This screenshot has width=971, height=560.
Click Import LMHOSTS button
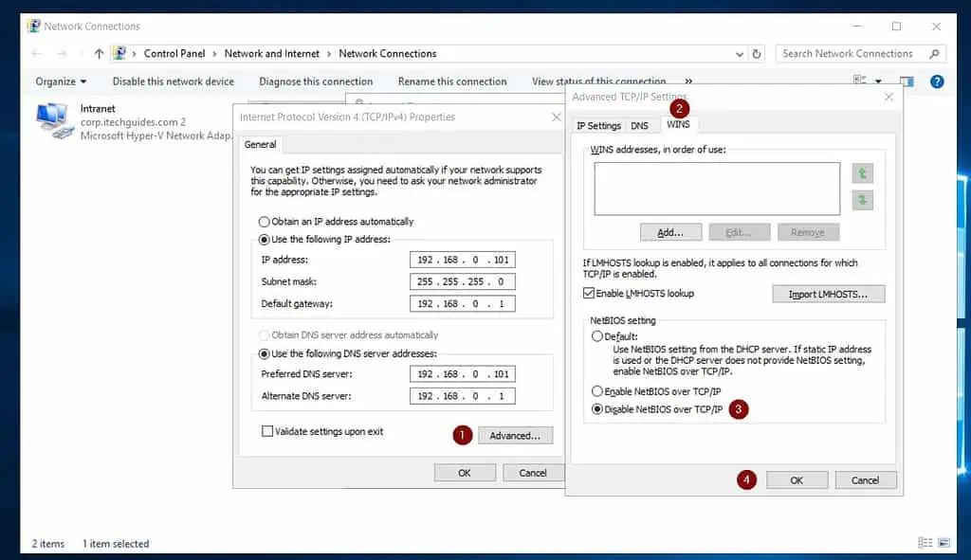click(828, 295)
